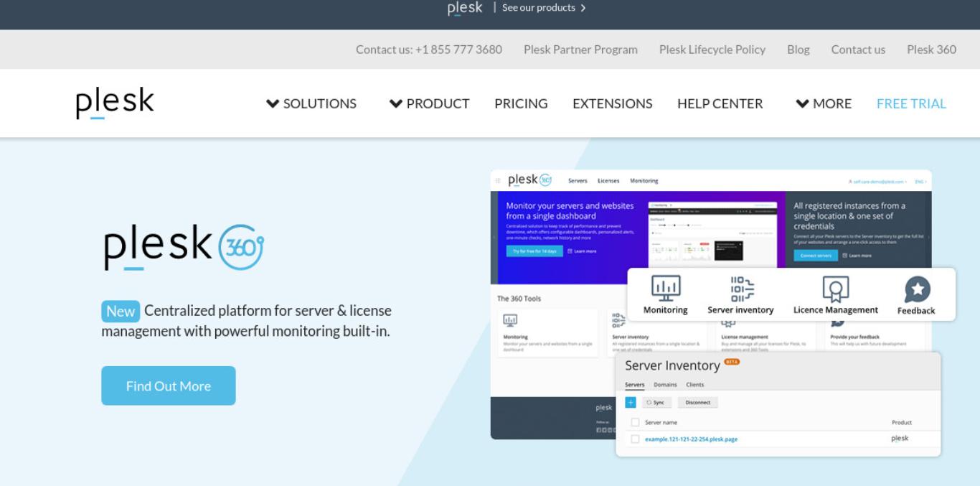This screenshot has height=486, width=980.
Task: Click the chevron next to See our products
Action: [x=583, y=8]
